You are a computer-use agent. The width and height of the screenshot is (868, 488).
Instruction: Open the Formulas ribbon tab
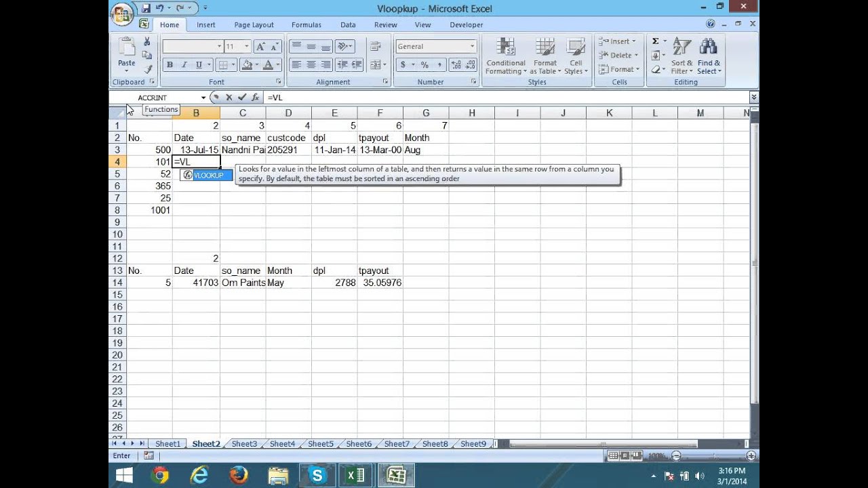307,25
